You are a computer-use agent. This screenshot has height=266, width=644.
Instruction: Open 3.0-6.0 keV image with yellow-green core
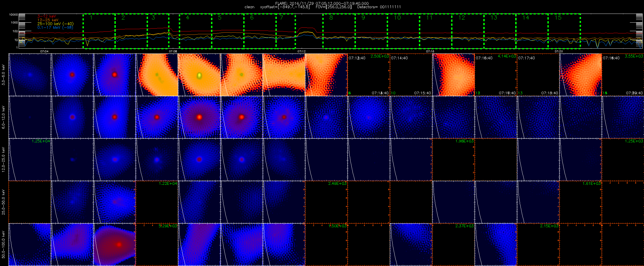click(199, 75)
